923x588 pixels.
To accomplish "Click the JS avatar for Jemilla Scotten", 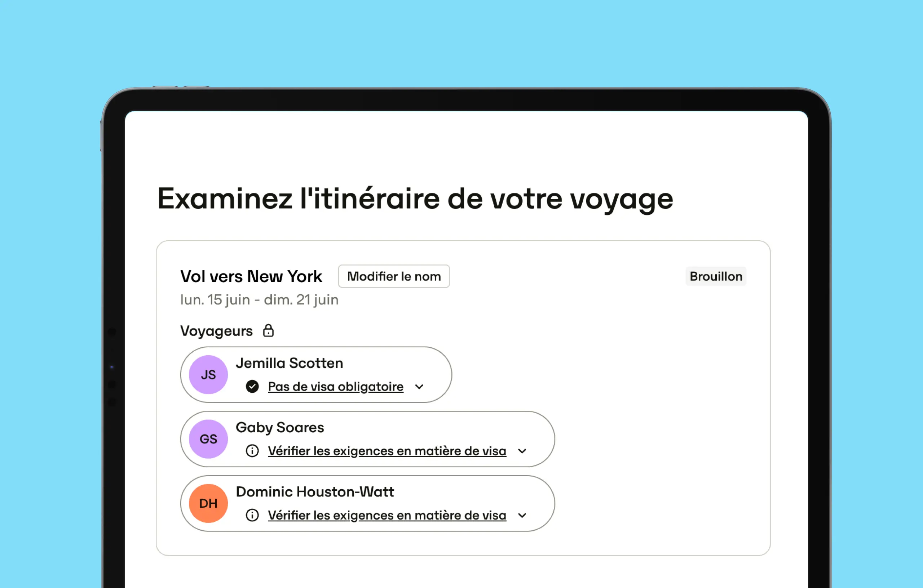I will click(208, 375).
